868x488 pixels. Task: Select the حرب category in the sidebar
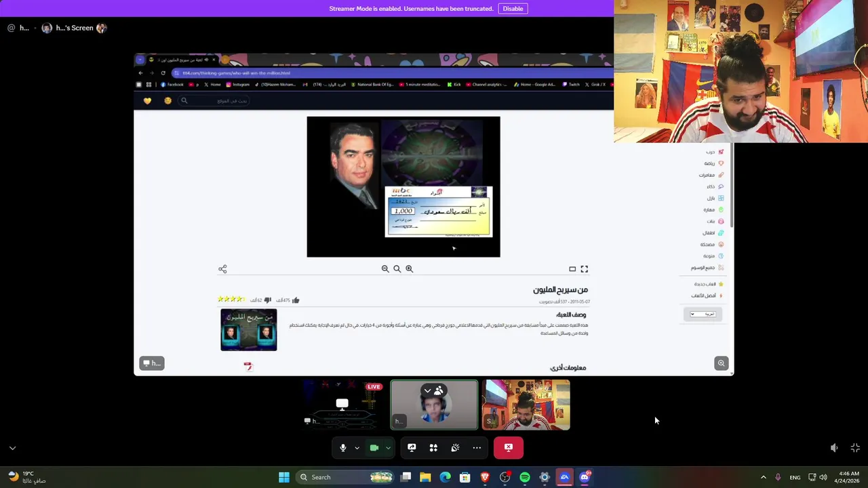pyautogui.click(x=715, y=152)
